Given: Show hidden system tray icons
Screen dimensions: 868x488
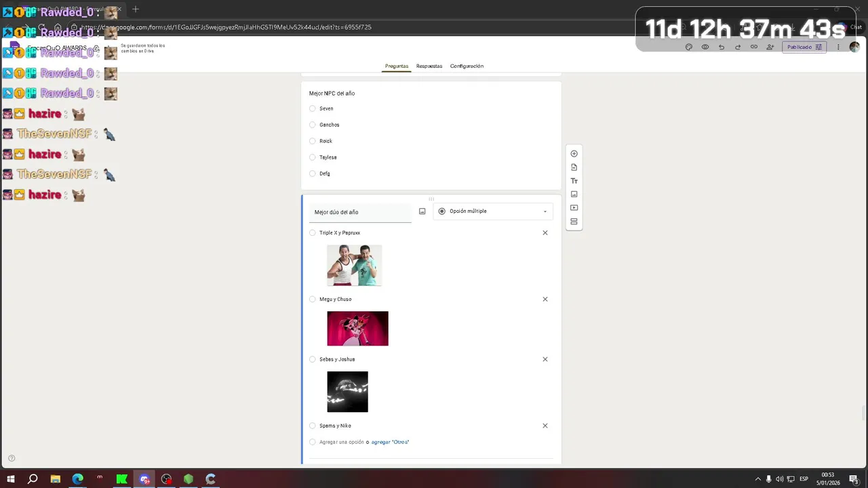Looking at the screenshot, I should pos(757,479).
